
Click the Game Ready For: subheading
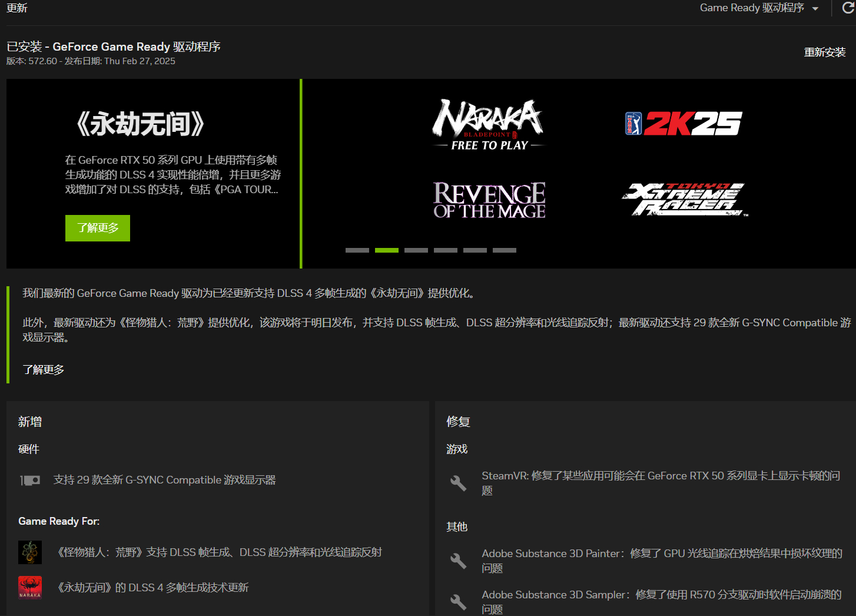[59, 521]
